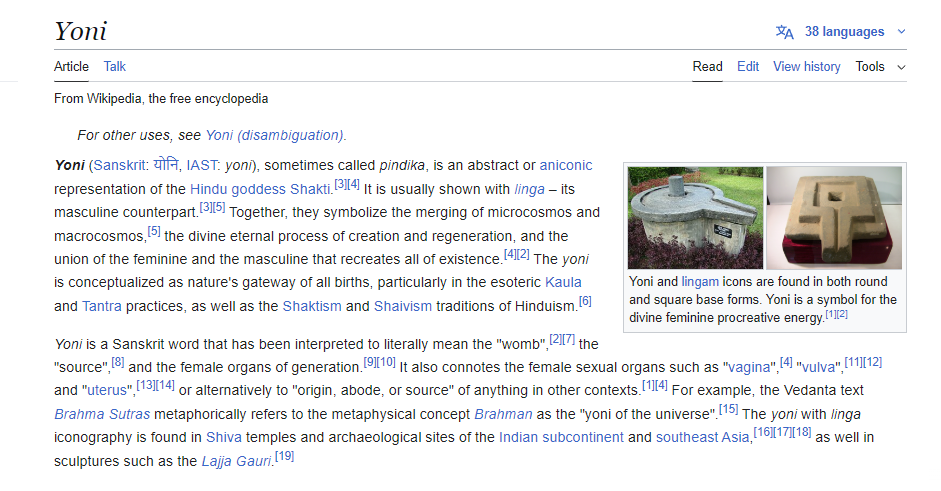The height and width of the screenshot is (491, 941).
Task: Jump to citation [19] after Lajja Gauri
Action: click(284, 456)
